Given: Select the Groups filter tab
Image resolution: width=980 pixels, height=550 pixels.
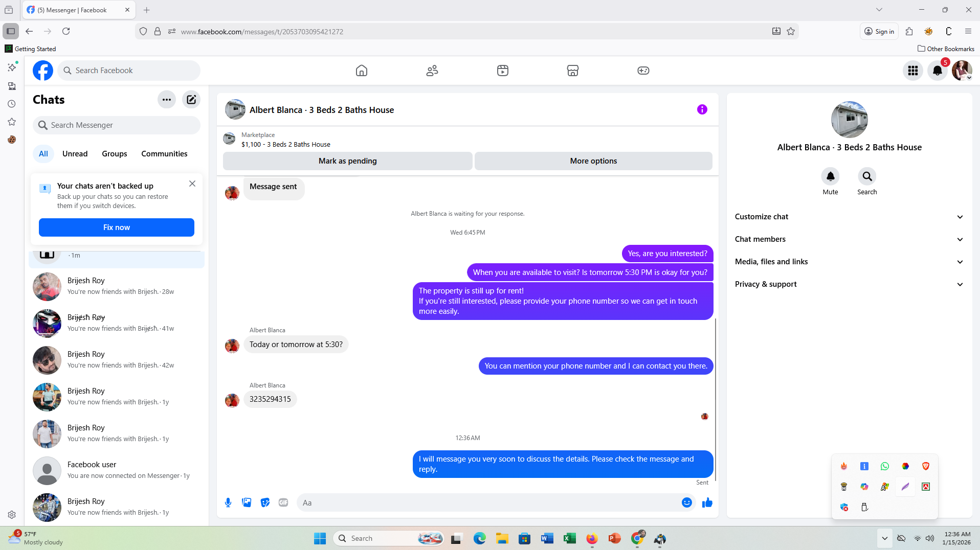Looking at the screenshot, I should click(x=115, y=154).
